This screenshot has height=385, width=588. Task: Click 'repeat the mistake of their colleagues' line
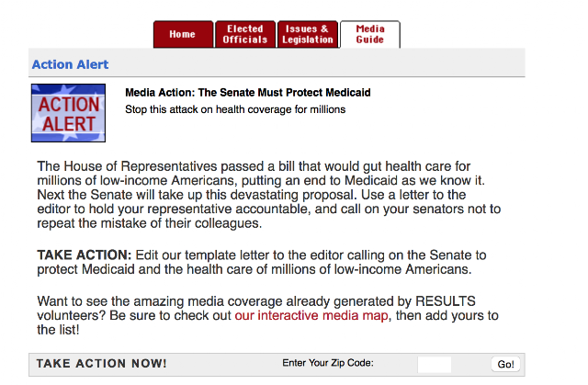(149, 223)
